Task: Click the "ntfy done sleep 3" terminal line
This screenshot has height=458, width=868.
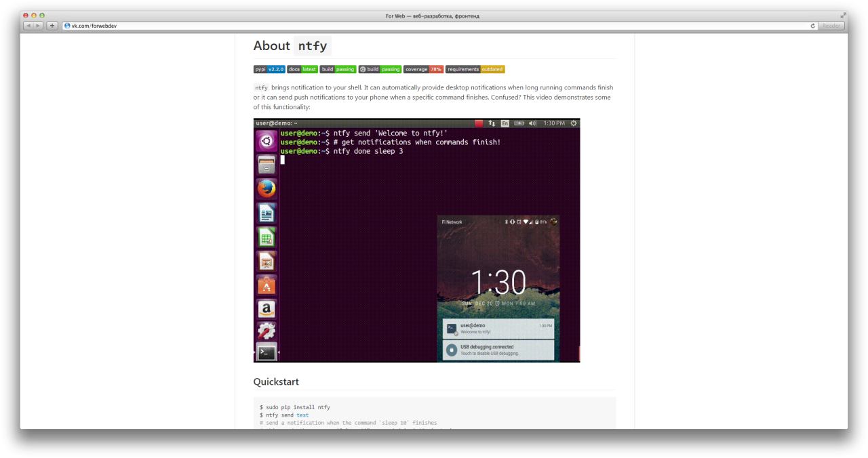Action: (368, 151)
